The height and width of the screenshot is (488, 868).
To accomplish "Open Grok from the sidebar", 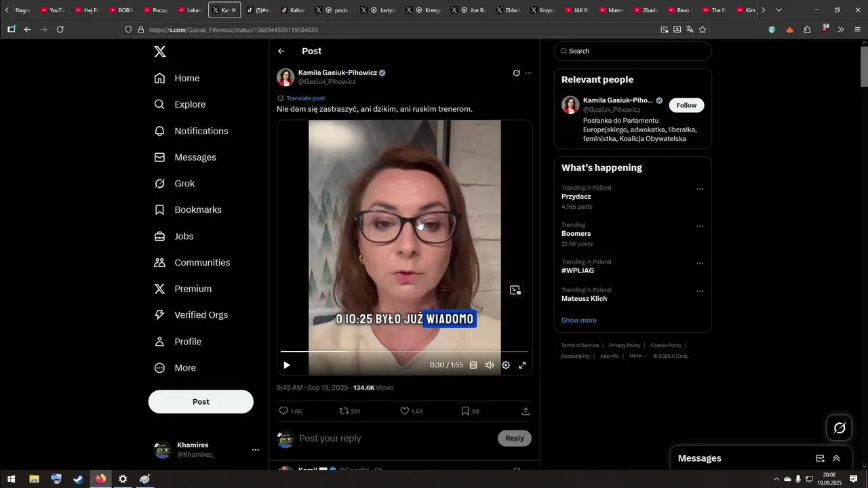I will pos(174,184).
